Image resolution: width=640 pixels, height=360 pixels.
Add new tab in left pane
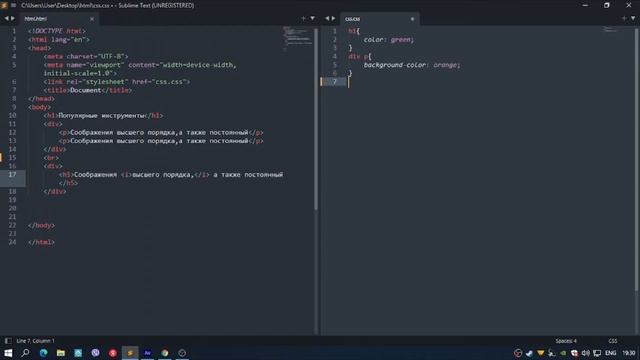(x=303, y=18)
